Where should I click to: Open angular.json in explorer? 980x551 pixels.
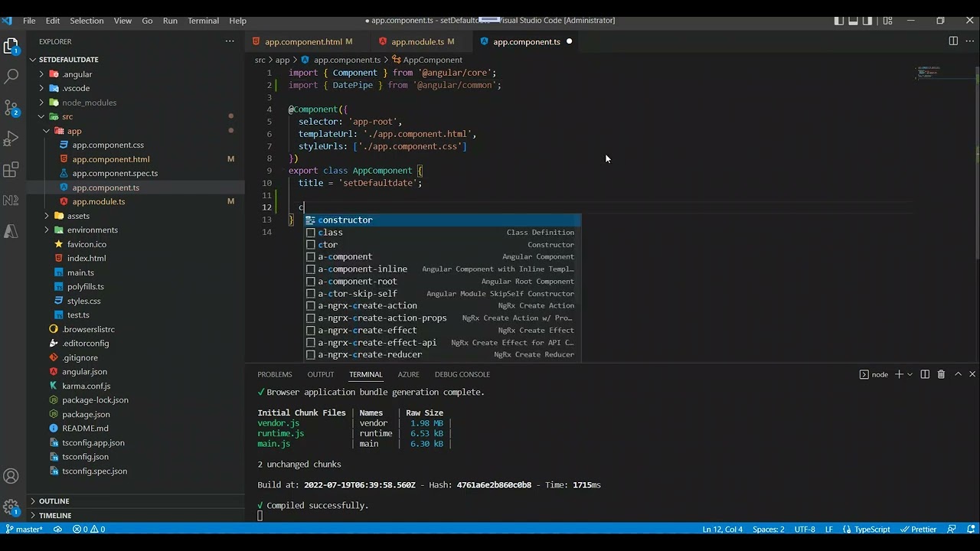[x=84, y=371]
